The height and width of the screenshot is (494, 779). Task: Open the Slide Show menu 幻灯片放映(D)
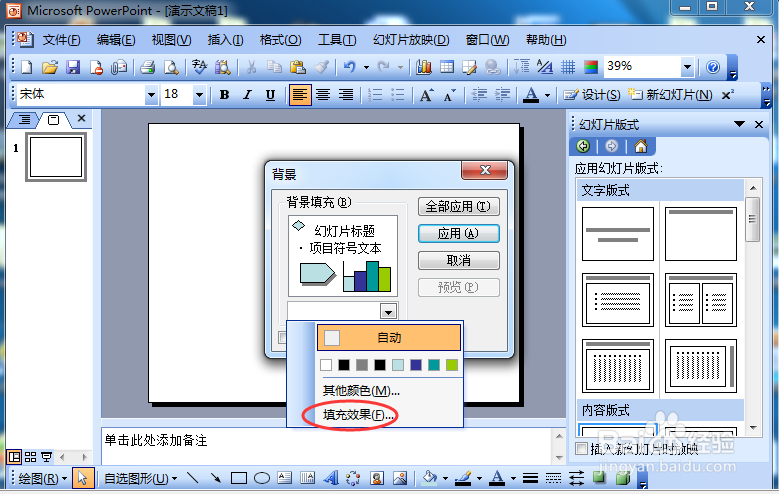[x=411, y=40]
